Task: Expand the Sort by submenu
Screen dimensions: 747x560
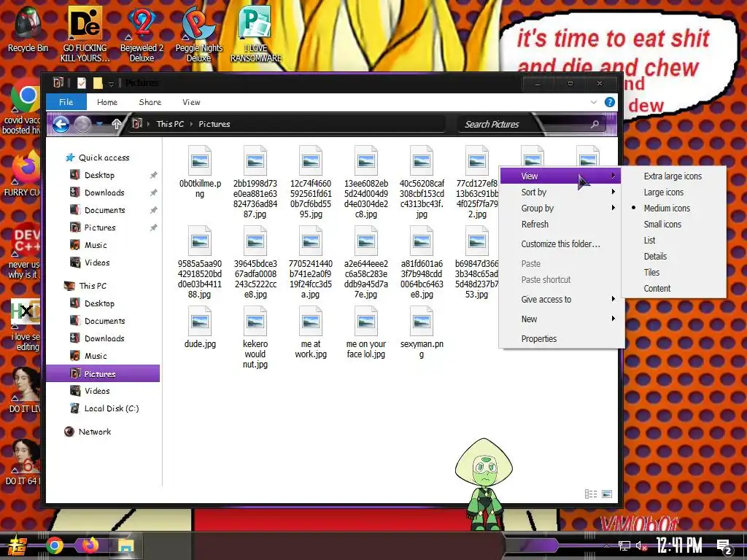Action: coord(561,192)
